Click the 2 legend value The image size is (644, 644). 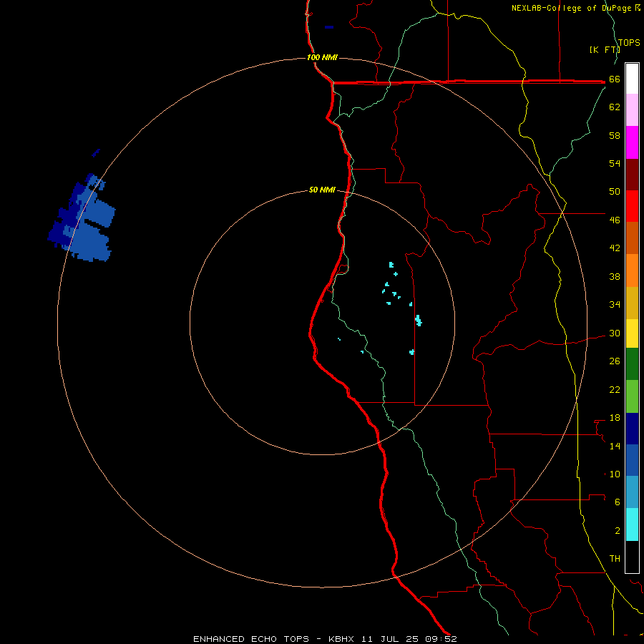point(618,531)
